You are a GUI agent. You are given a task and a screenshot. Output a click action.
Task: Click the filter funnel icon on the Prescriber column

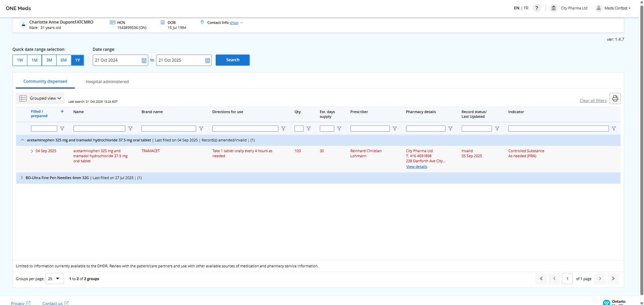click(x=394, y=128)
